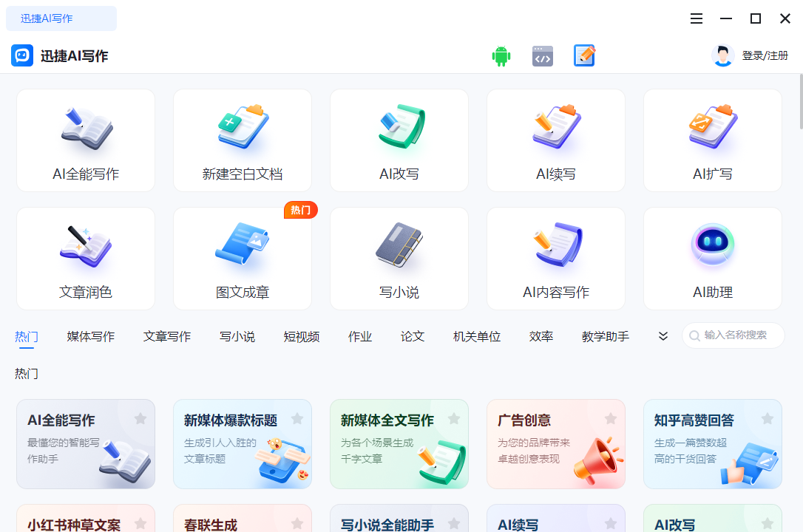Open the hamburger menu at top right
This screenshot has height=532, width=803.
[x=696, y=18]
